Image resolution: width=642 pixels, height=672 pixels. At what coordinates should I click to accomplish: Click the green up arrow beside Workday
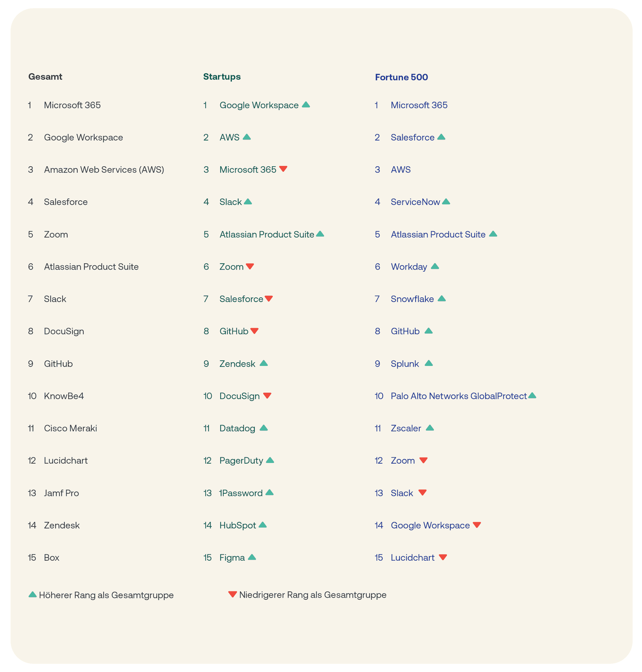[x=435, y=266]
